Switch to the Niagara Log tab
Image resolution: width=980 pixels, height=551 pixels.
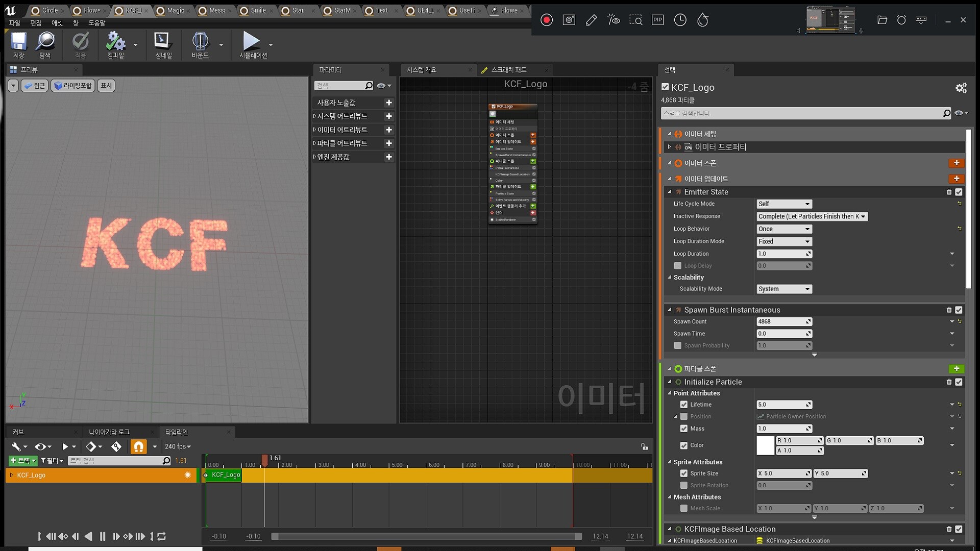click(110, 432)
